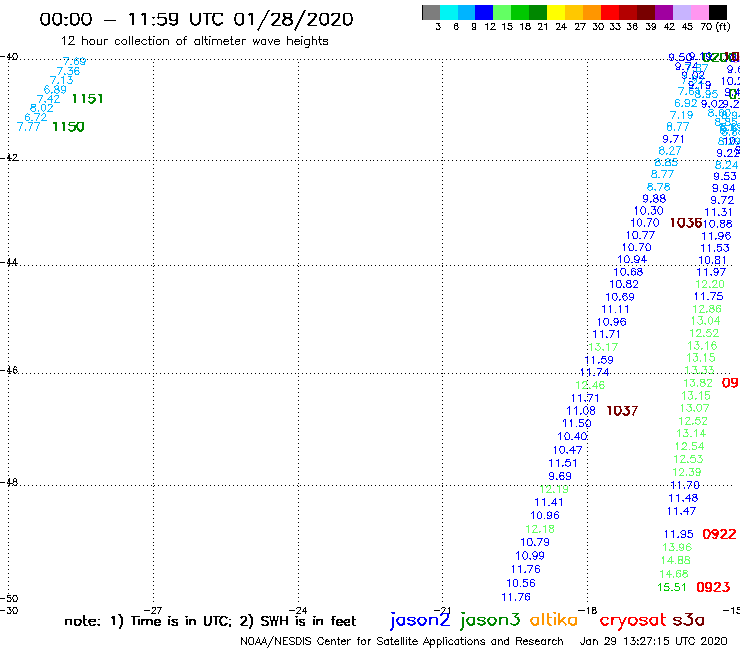
Task: Click the timestamp 'Jan 29 13:27:15 UTC 2020'
Action: [x=653, y=641]
